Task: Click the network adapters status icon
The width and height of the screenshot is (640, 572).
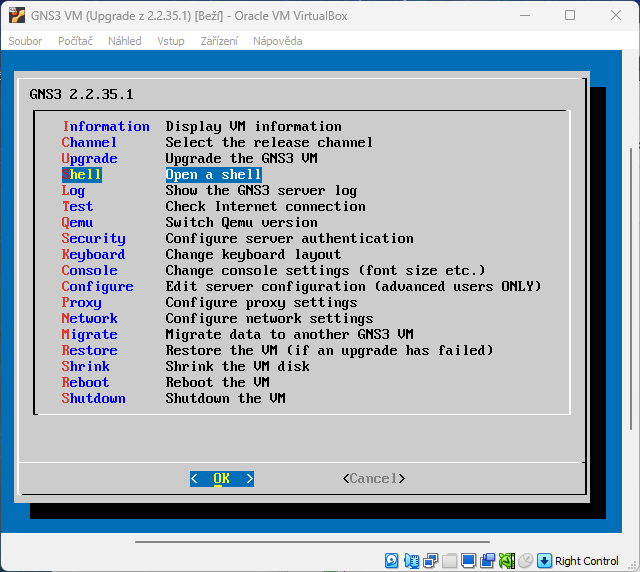Action: (430, 561)
